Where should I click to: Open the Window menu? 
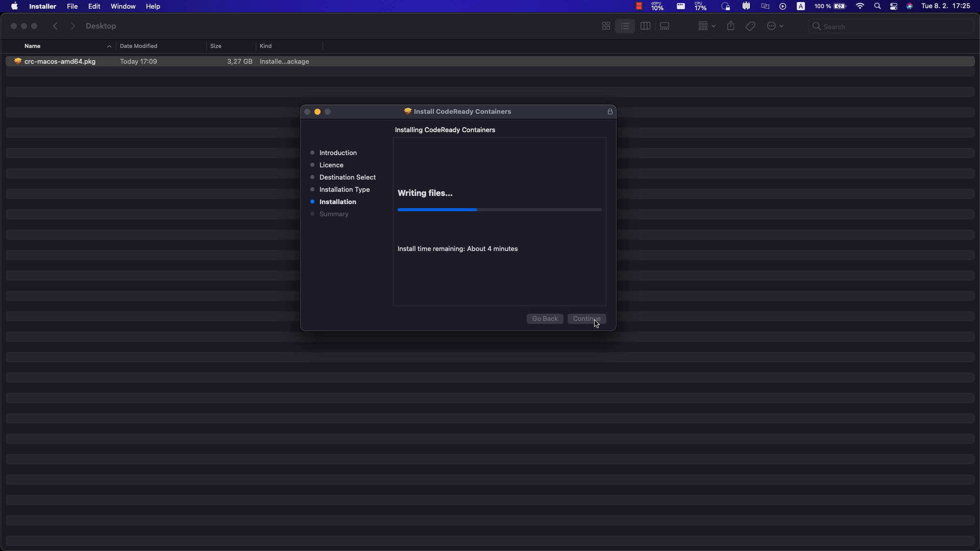point(122,6)
